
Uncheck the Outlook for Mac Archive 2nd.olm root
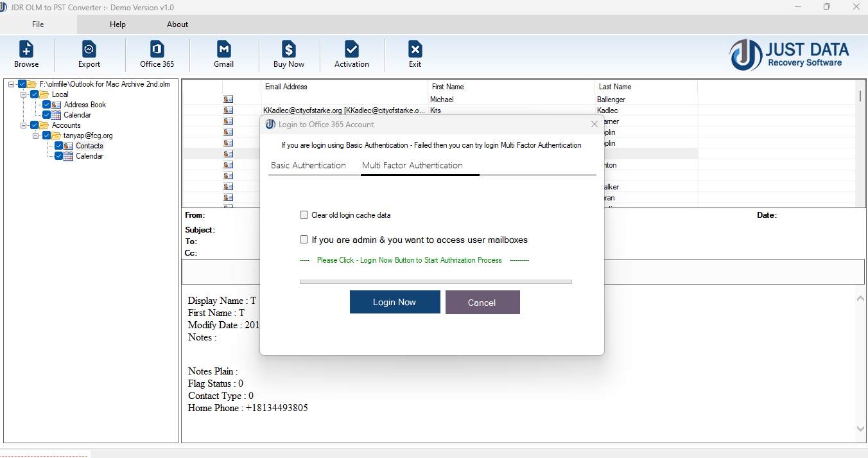coord(22,84)
